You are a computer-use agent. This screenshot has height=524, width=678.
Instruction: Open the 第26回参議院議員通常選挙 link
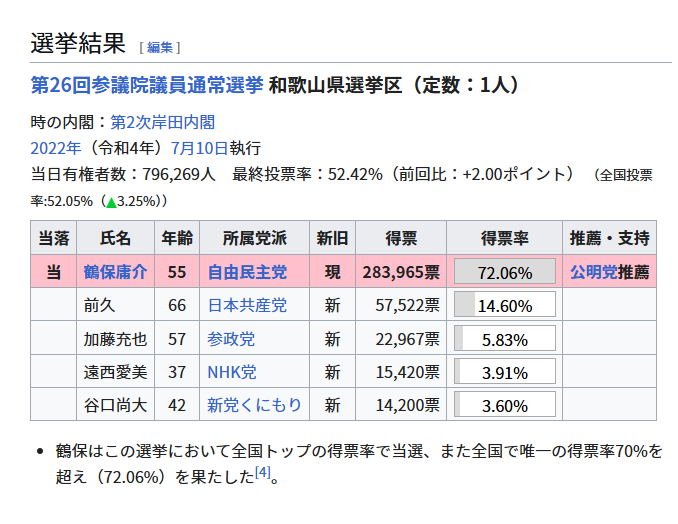147,85
